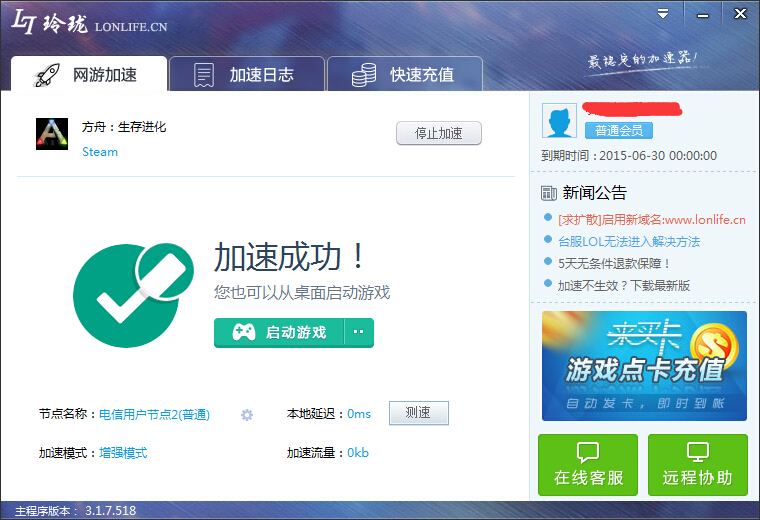Screen dimensions: 760x520
Task: Open node settings gear icon
Action: (x=247, y=414)
